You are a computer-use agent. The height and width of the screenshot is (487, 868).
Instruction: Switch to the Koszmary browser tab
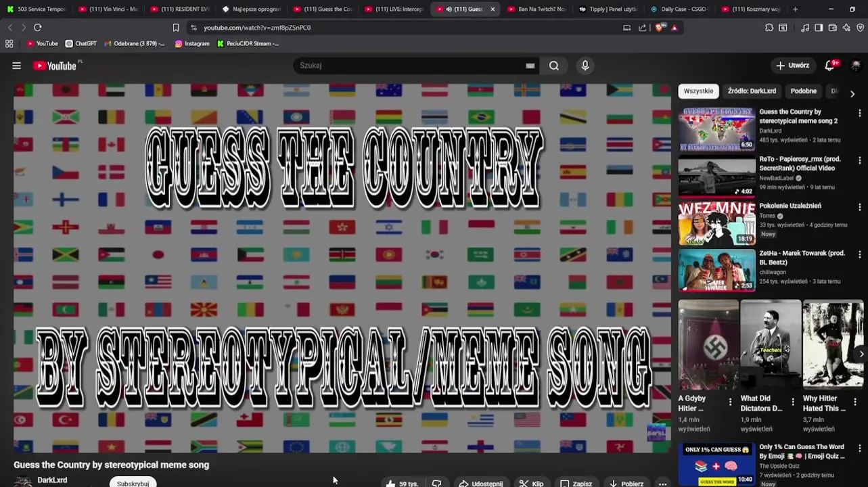pos(751,9)
